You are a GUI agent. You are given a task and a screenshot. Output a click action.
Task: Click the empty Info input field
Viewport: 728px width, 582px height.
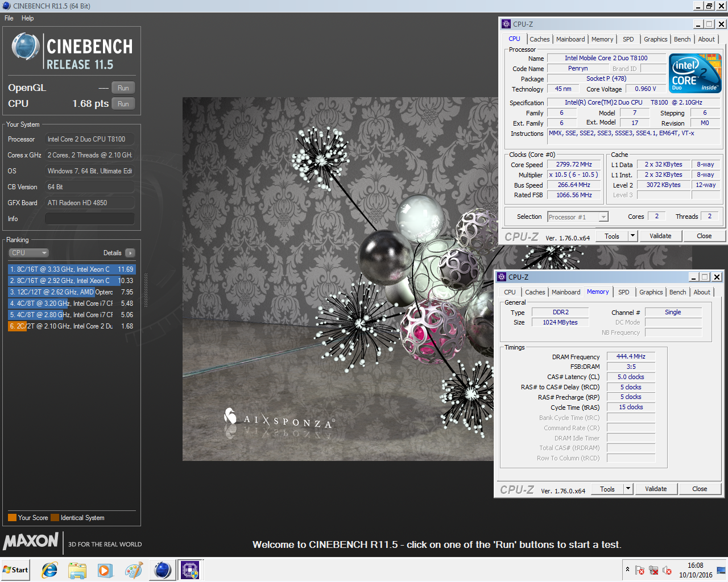[90, 219]
